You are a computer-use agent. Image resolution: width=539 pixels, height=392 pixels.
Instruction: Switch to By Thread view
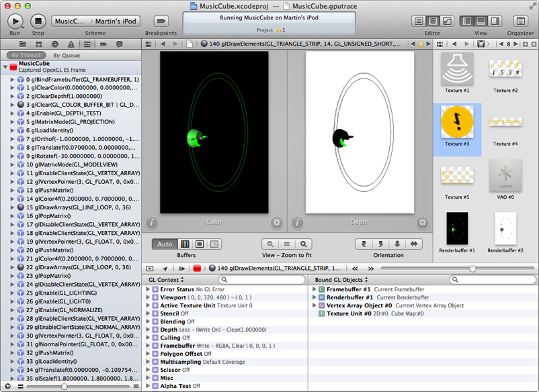[26, 55]
